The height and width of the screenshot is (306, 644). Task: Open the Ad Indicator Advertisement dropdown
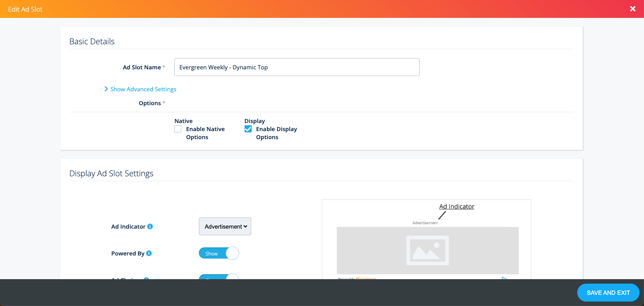point(225,226)
